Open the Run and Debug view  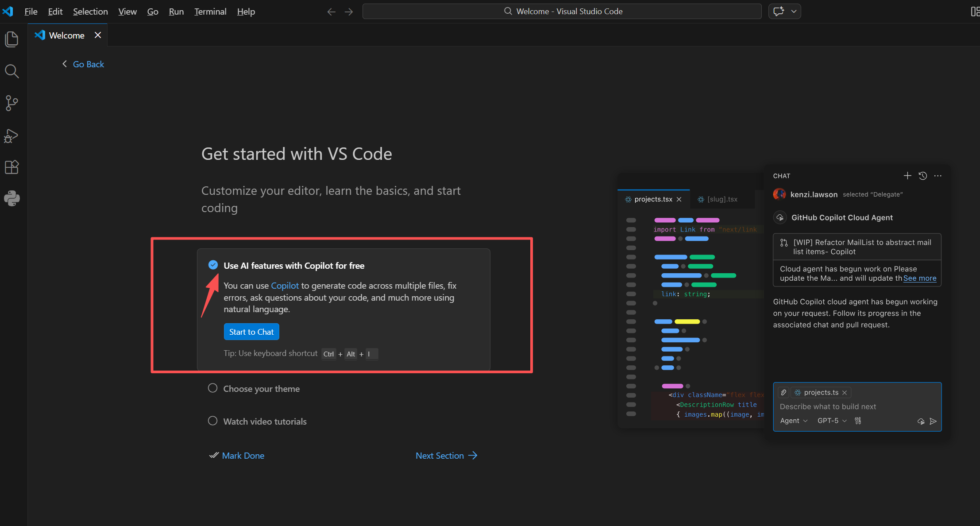[12, 135]
